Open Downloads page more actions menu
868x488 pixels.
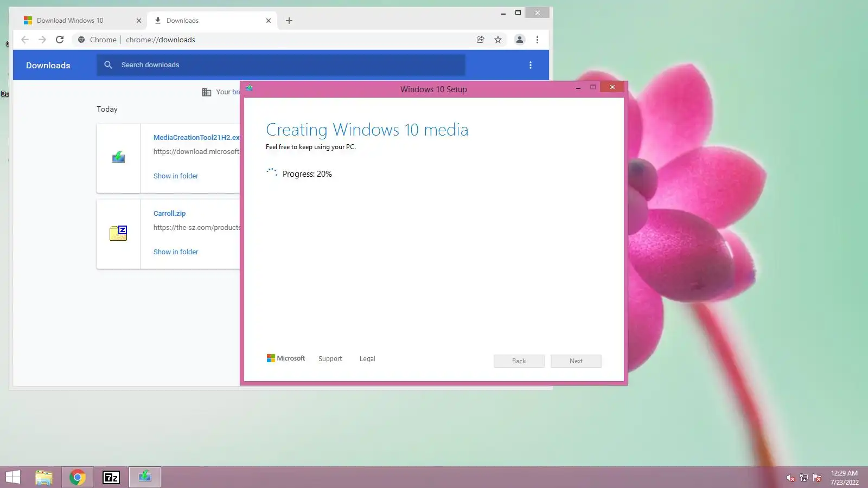click(531, 65)
